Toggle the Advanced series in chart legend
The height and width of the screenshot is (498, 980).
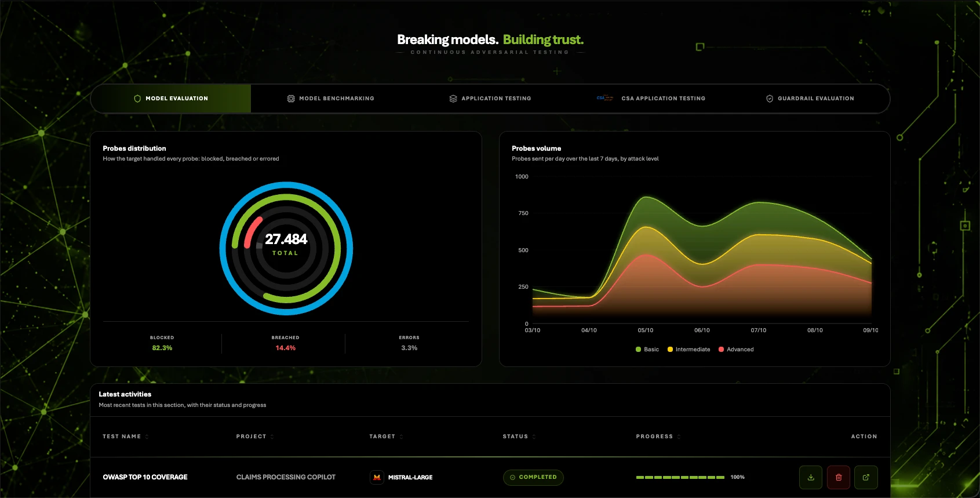[736, 350]
